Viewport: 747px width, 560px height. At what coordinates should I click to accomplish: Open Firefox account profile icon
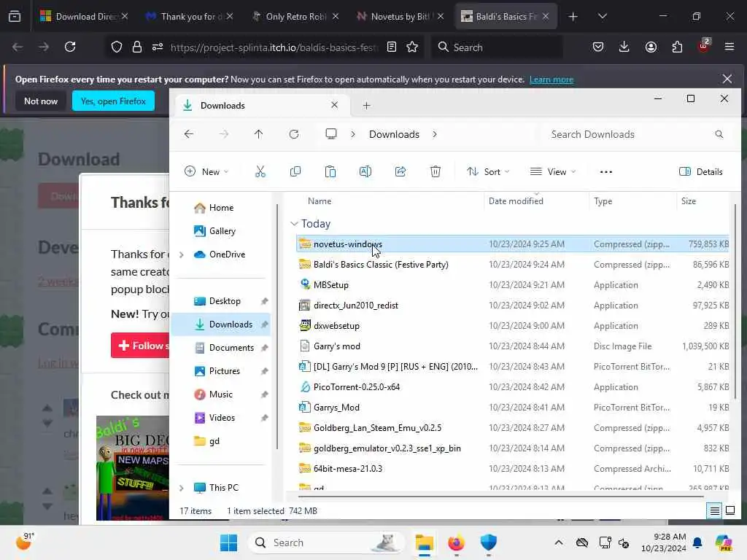(651, 47)
